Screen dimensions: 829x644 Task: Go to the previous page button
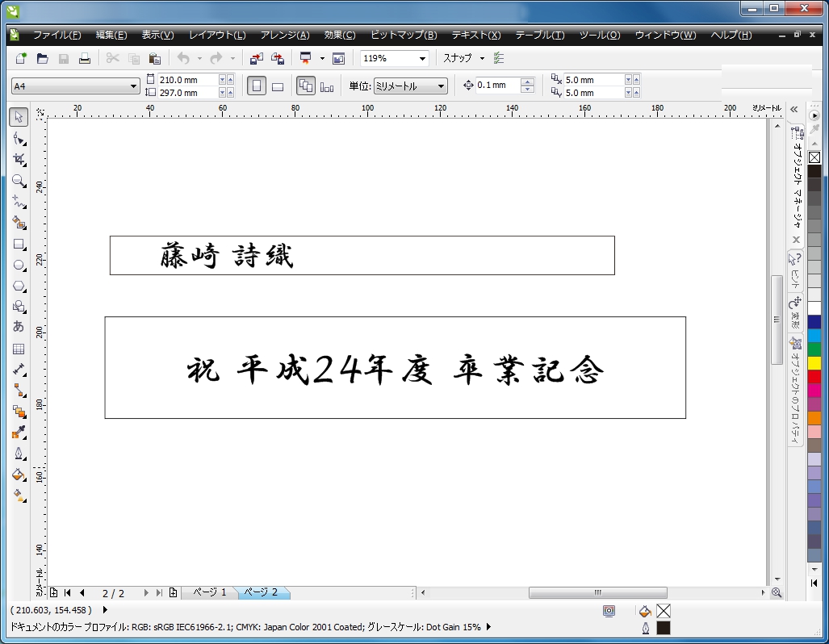click(82, 592)
